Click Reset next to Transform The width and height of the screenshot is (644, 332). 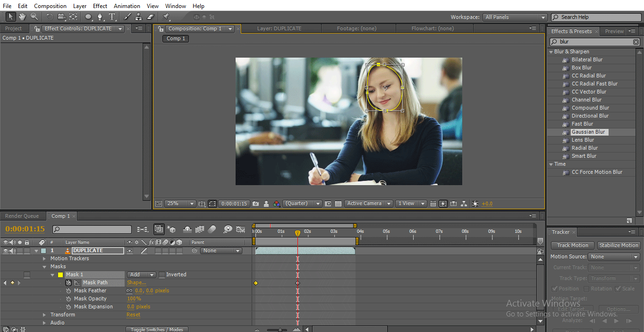(x=133, y=315)
